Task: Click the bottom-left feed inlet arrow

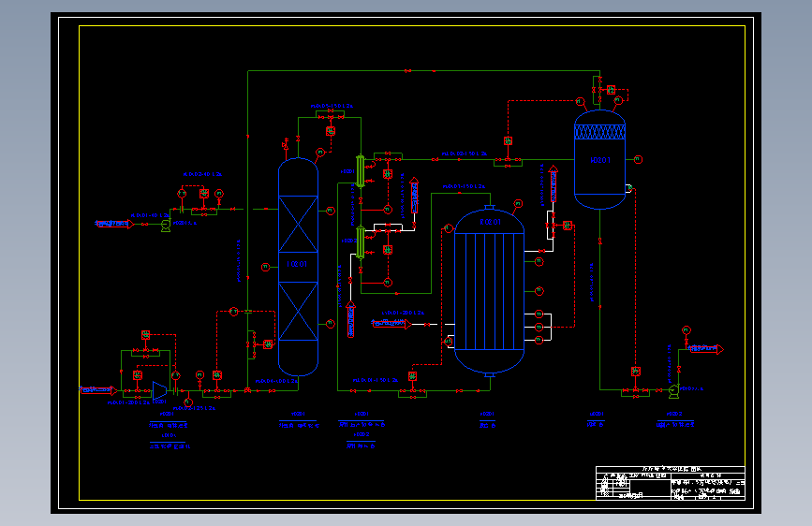Action: (x=98, y=390)
